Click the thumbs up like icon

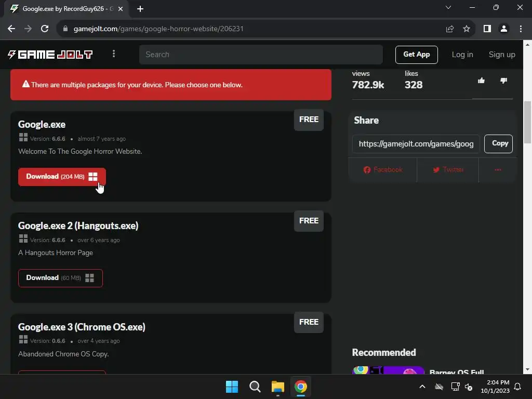tap(481, 81)
